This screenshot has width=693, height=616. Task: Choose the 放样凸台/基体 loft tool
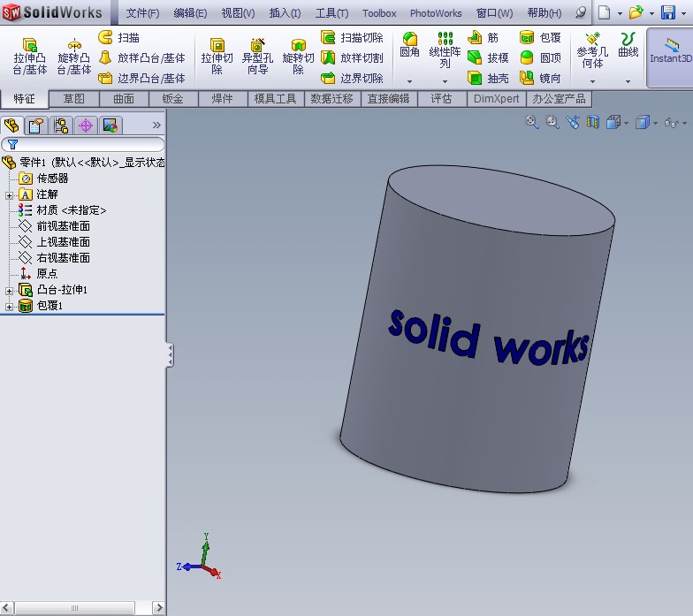pos(141,58)
